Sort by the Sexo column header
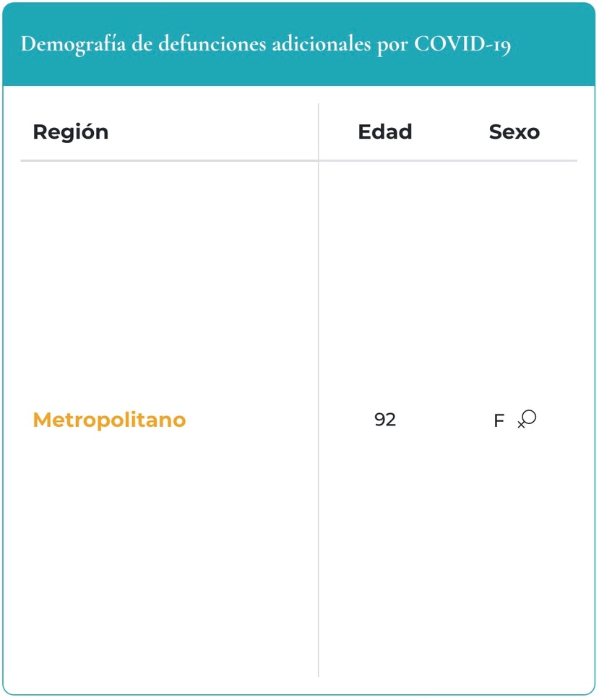Image resolution: width=599 pixels, height=700 pixels. tap(514, 132)
